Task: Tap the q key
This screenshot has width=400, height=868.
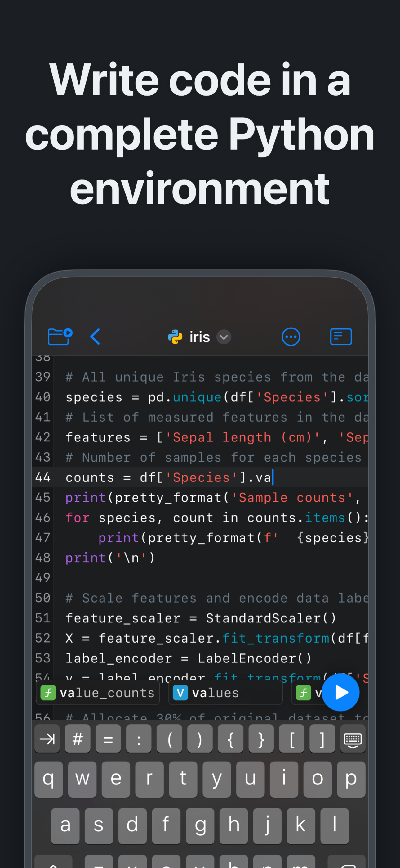Action: coord(48,780)
